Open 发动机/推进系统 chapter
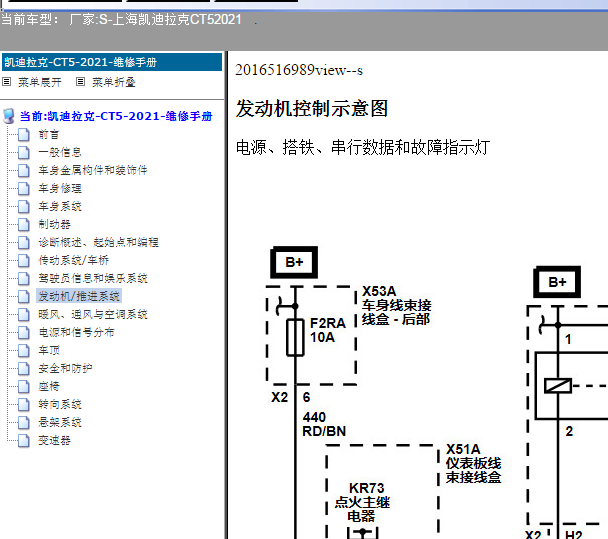The image size is (608, 539). (78, 296)
